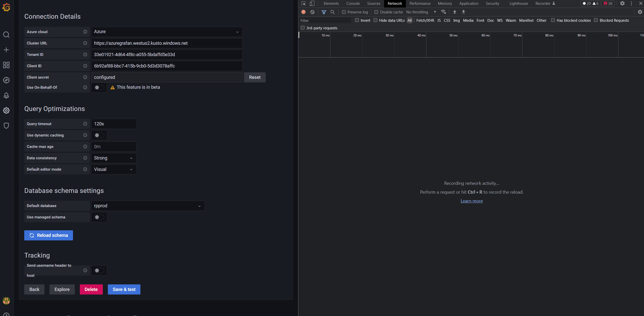Check 3rd-party requests checkbox
This screenshot has height=316, width=644.
click(303, 28)
